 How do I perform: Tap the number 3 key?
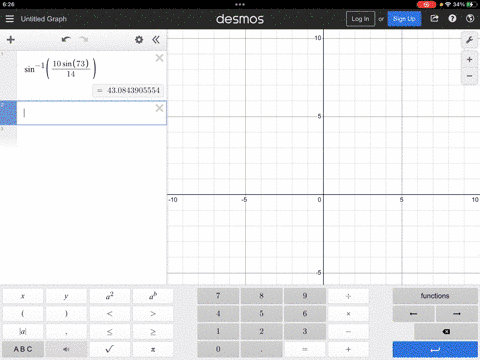(x=305, y=332)
